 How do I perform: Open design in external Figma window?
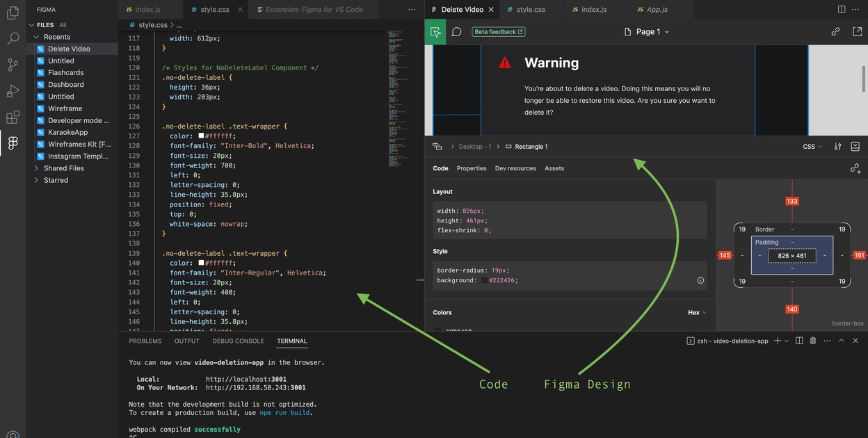[x=855, y=32]
